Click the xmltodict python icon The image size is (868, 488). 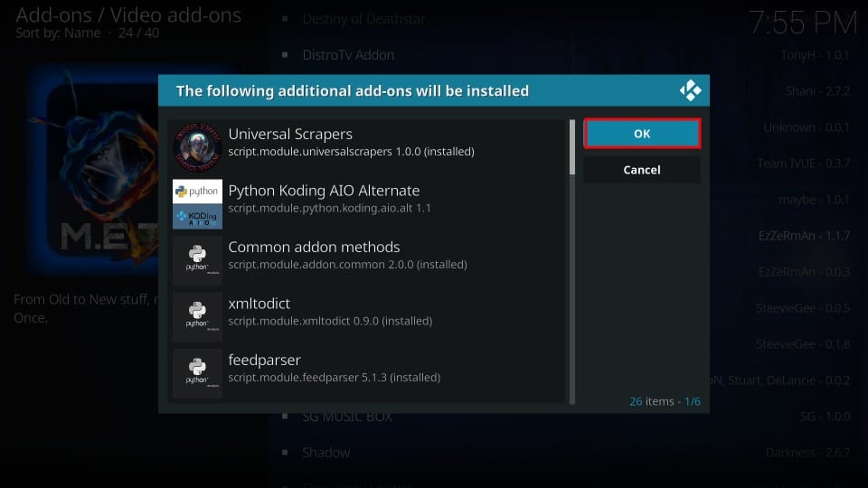pos(197,317)
